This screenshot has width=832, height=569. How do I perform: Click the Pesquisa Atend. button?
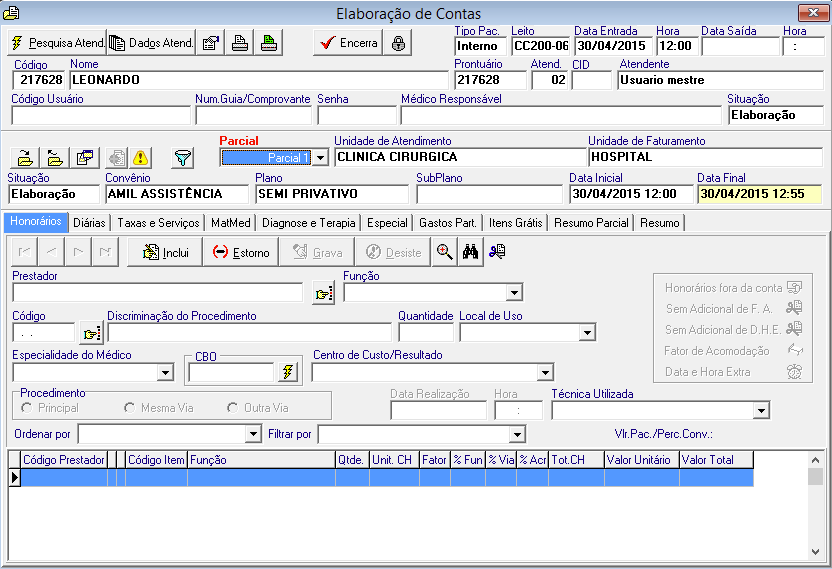pos(57,42)
